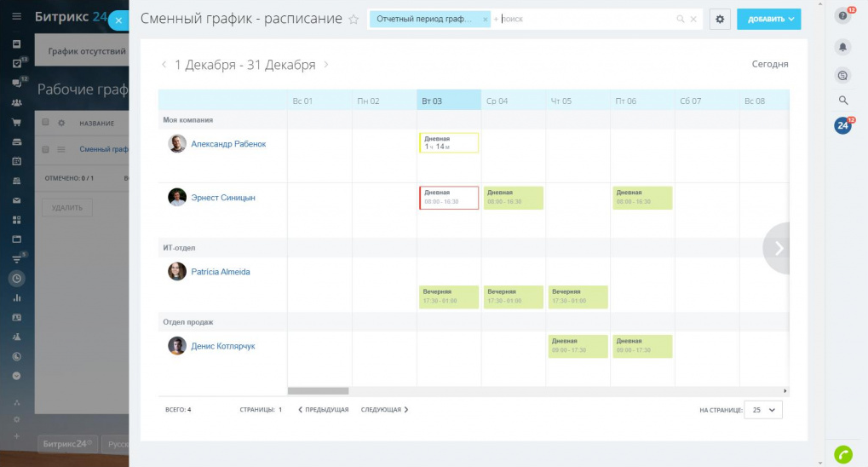This screenshot has height=467, width=868.
Task: Select the Сб 07 day column header
Action: point(706,101)
